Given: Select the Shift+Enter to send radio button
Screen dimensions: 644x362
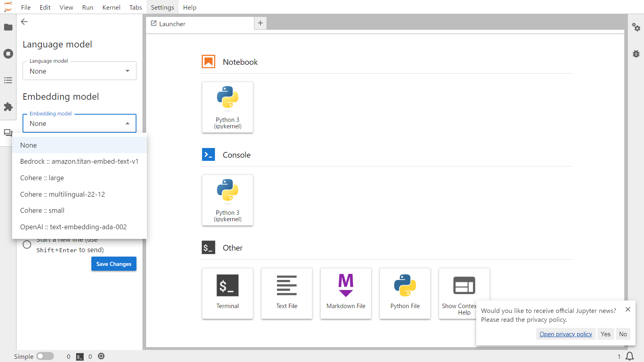Looking at the screenshot, I should 27,245.
